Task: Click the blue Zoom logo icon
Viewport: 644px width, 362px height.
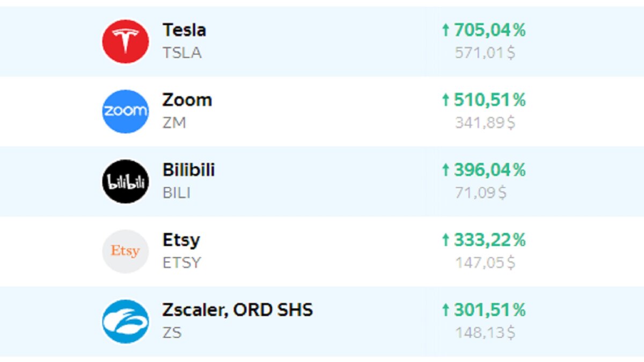Action: pos(126,111)
